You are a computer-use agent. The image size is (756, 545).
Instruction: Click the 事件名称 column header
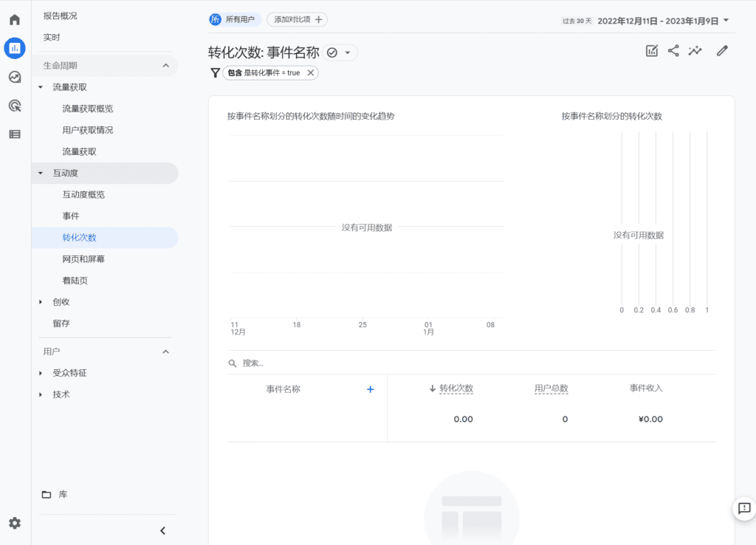click(283, 389)
